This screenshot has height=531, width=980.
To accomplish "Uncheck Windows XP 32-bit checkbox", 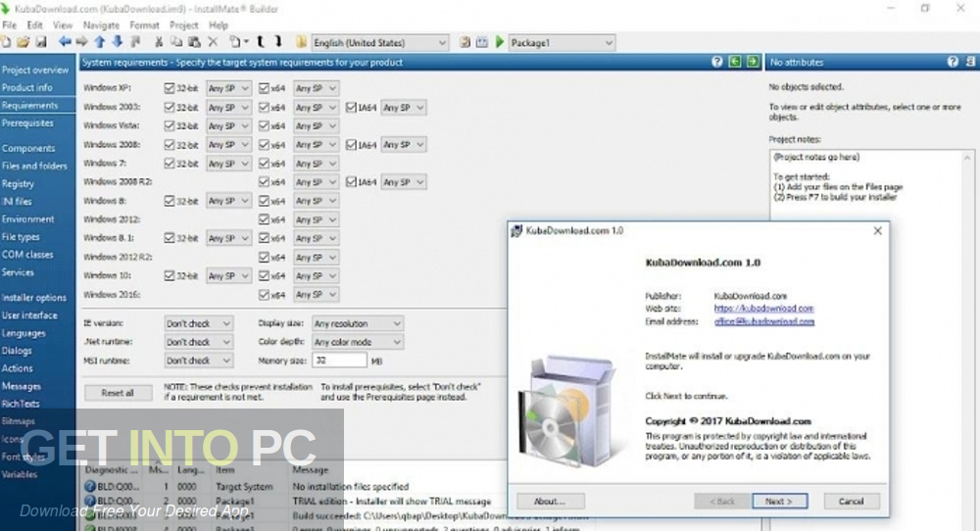I will click(x=169, y=88).
